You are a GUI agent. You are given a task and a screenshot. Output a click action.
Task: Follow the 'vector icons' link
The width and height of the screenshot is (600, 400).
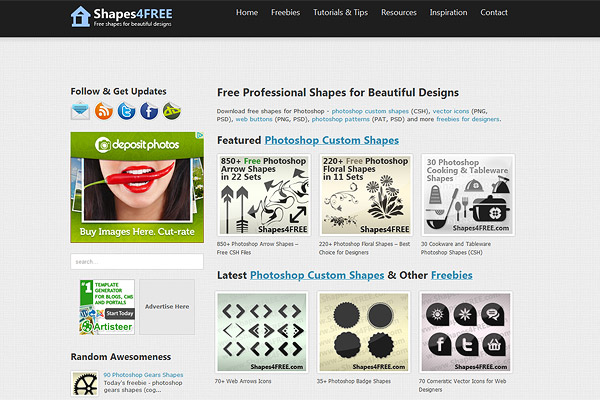[451, 111]
